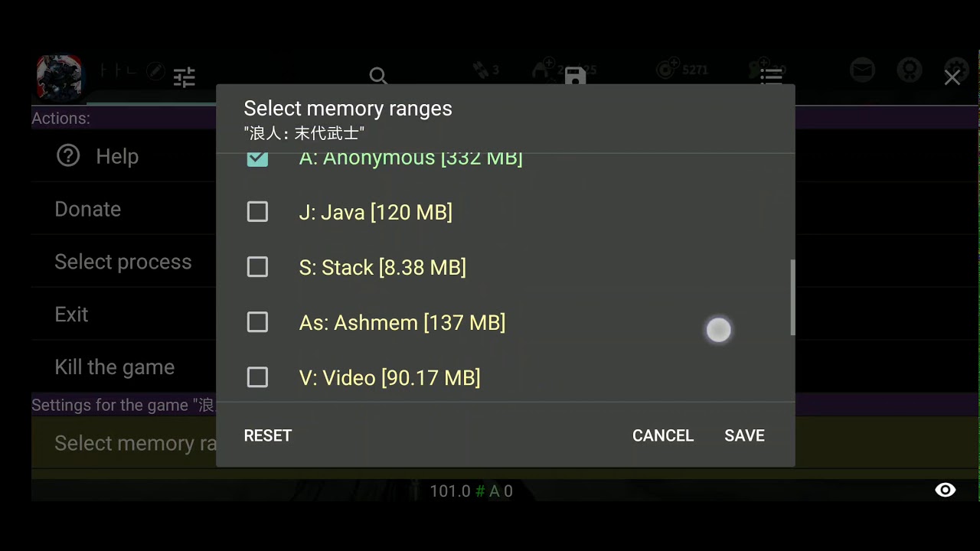Screen dimensions: 980x551
Task: Click the game process thumbnail icon
Action: click(x=60, y=78)
